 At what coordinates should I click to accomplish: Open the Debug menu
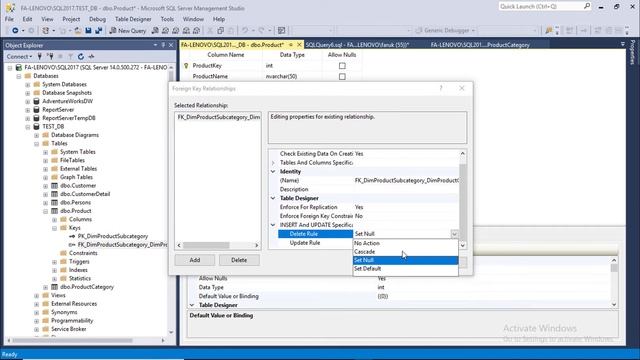[97, 19]
